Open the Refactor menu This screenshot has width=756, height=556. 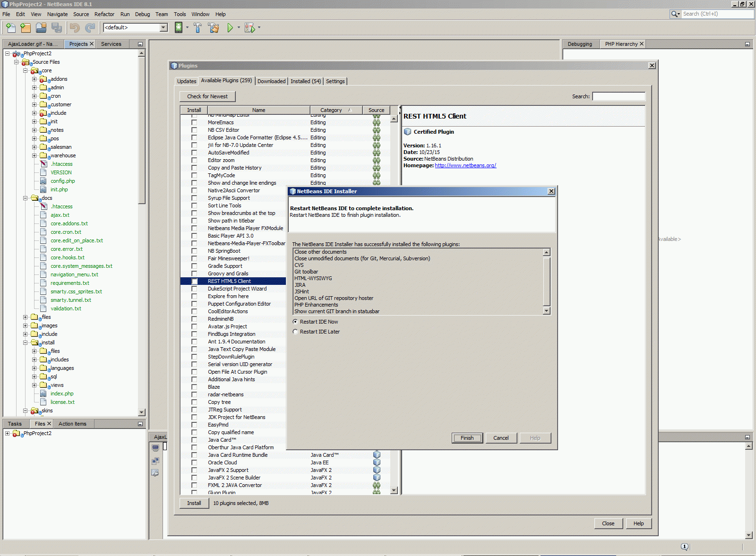[x=104, y=14]
